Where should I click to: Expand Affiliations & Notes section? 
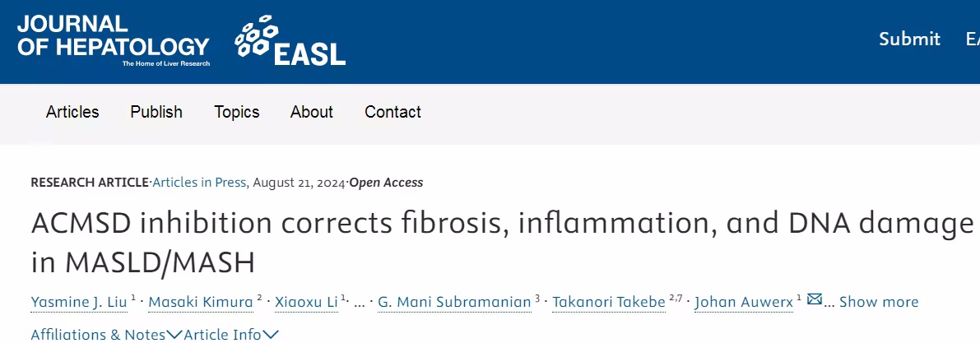point(106,334)
